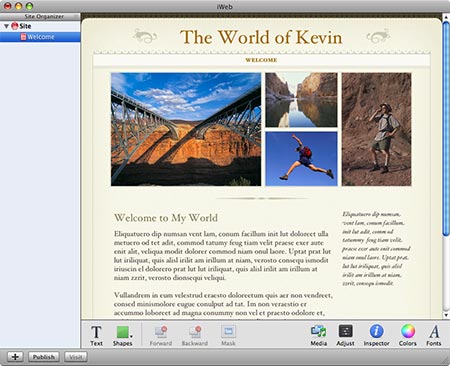Click the Visit button
This screenshot has width=450, height=366.
click(x=76, y=357)
